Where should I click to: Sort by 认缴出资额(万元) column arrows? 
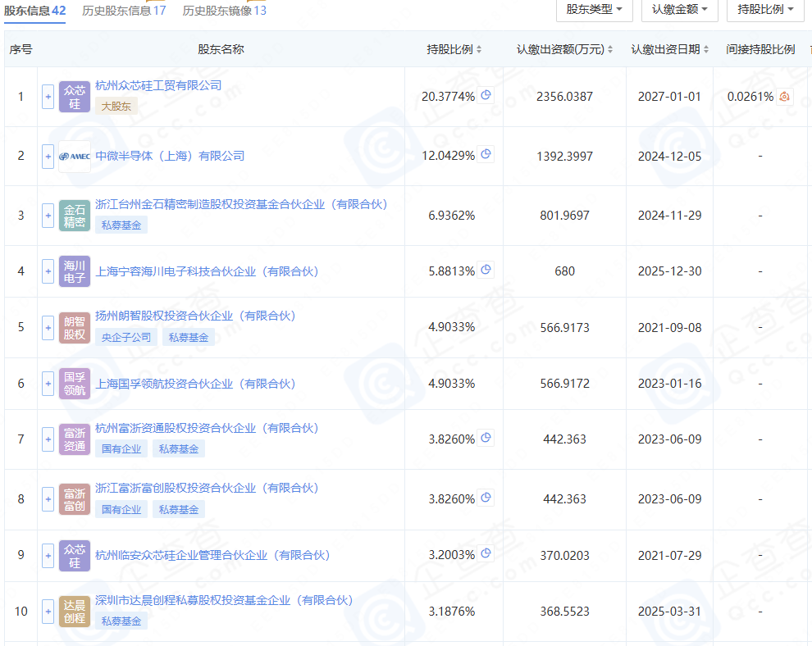[610, 49]
